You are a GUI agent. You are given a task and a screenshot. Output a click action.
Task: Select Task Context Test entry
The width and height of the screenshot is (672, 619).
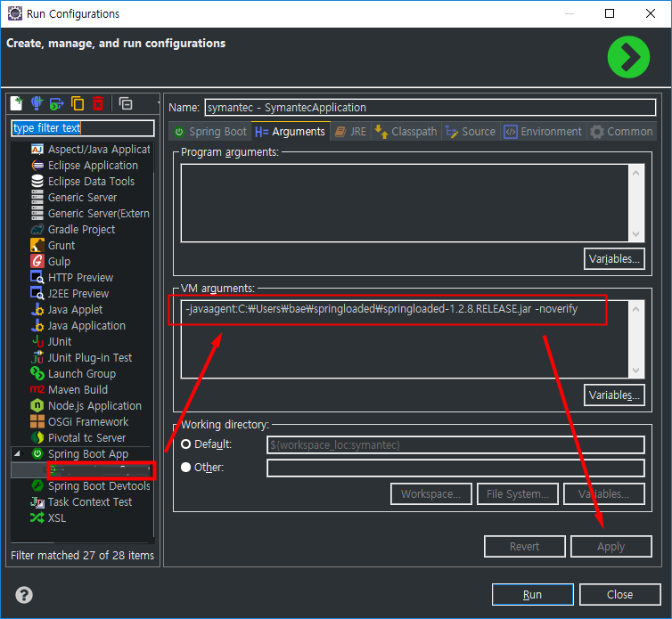point(81,502)
